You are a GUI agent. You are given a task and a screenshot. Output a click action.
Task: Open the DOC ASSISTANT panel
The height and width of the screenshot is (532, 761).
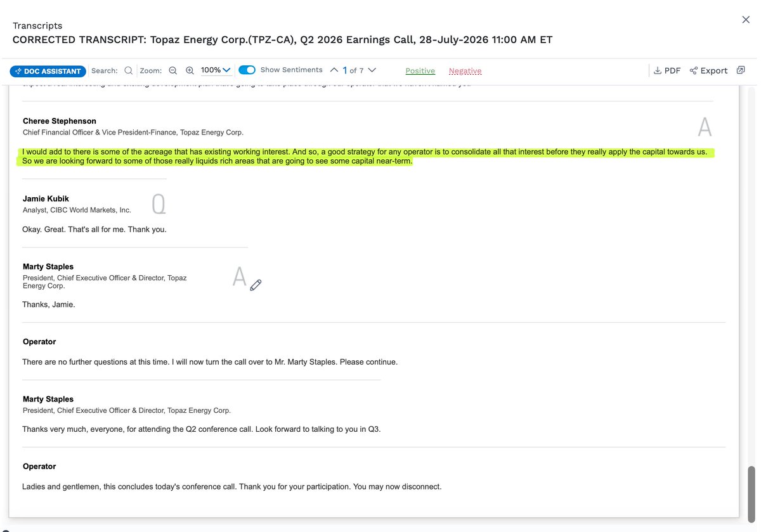(x=48, y=71)
